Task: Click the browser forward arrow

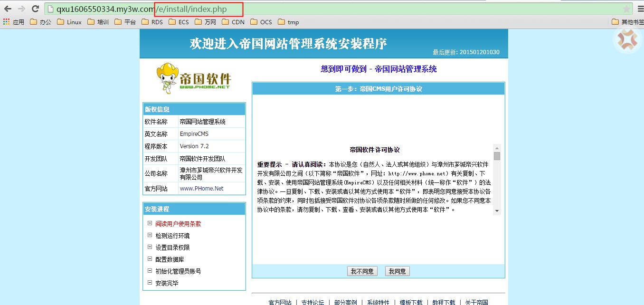Action: point(21,9)
